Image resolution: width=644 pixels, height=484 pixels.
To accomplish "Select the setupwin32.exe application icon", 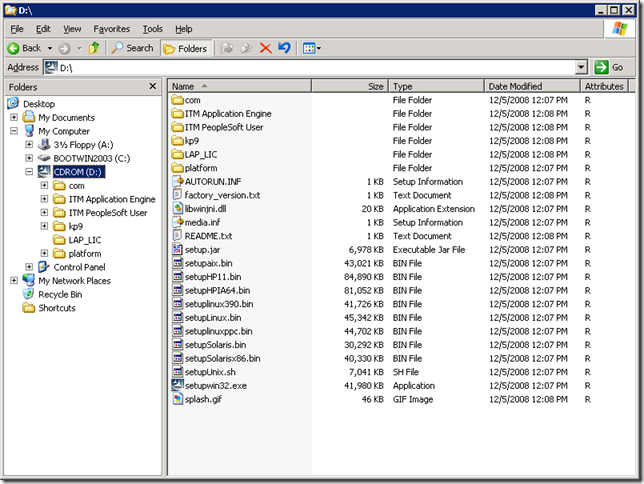I will (177, 385).
